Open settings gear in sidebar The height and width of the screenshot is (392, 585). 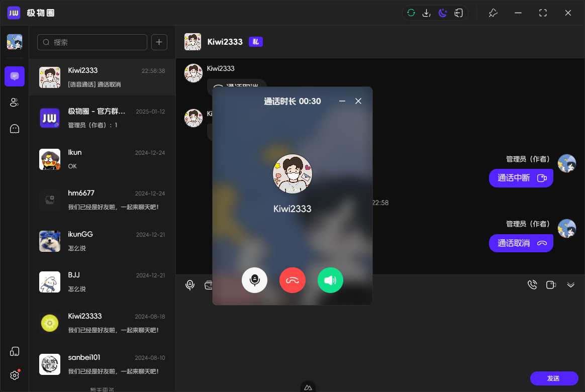pos(15,375)
